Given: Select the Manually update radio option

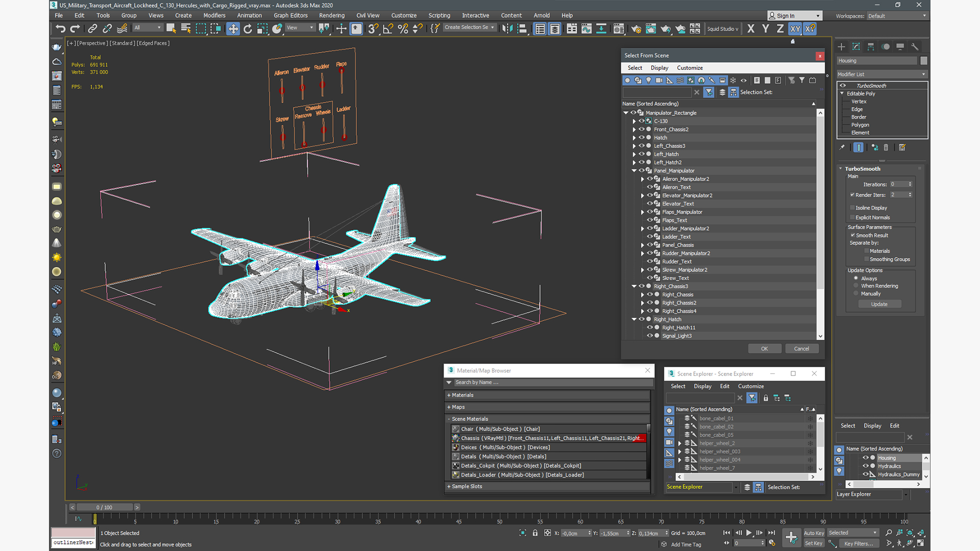Looking at the screenshot, I should [856, 293].
